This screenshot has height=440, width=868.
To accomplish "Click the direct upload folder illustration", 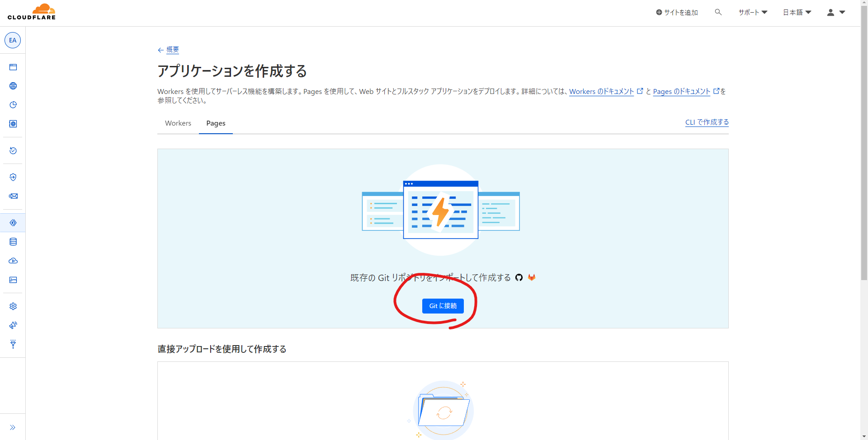I will (x=443, y=409).
